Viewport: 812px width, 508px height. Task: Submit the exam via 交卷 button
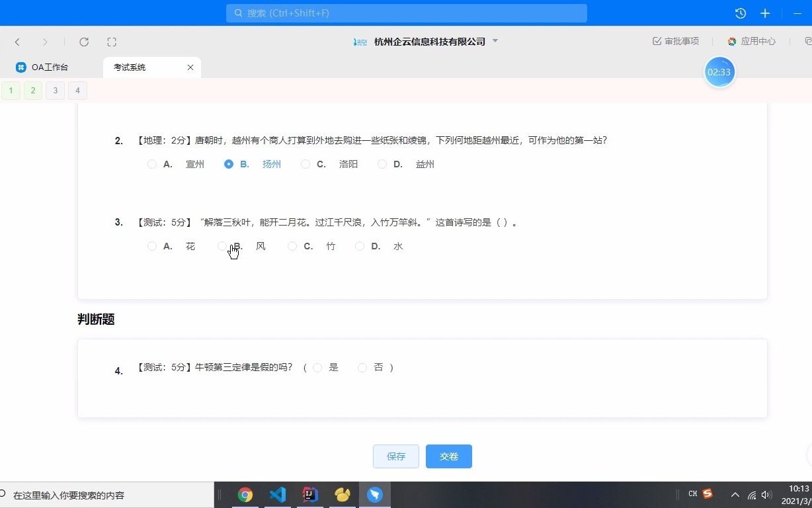pyautogui.click(x=448, y=456)
